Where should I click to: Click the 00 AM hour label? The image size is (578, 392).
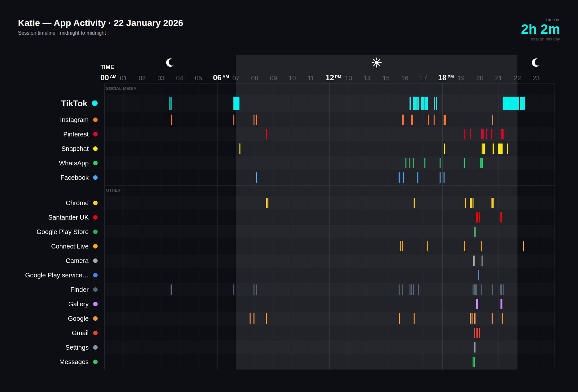point(109,78)
